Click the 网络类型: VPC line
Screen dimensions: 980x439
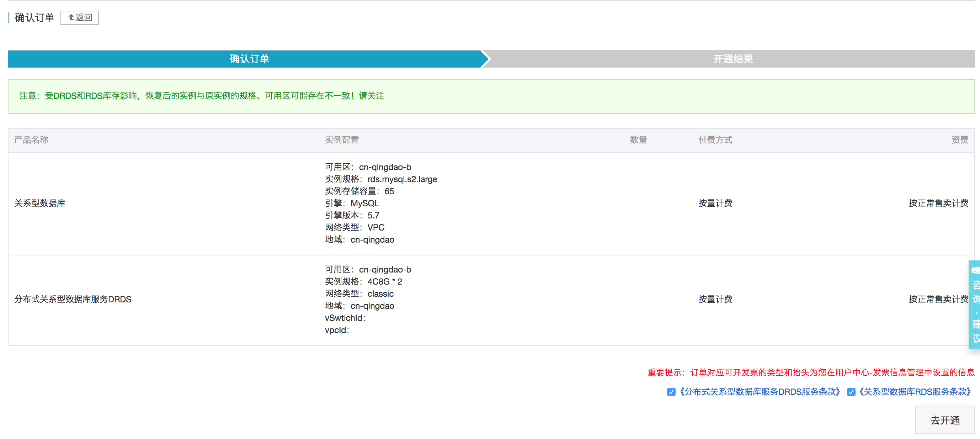tap(355, 228)
